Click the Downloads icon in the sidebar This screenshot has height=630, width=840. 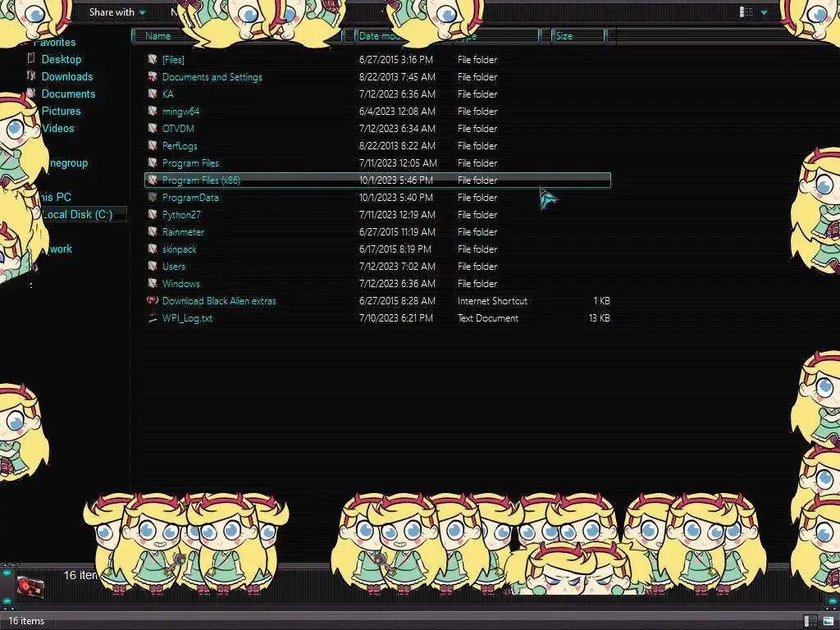click(x=31, y=75)
